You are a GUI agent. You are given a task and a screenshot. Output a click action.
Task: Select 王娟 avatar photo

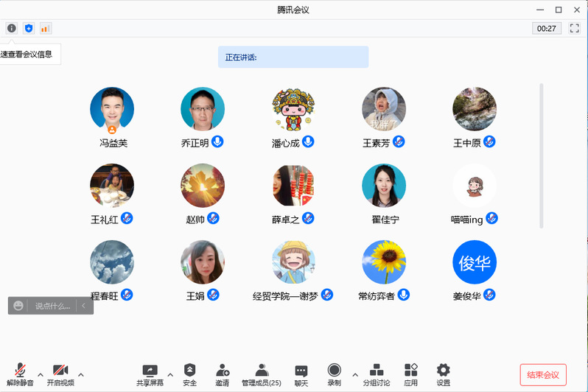203,262
